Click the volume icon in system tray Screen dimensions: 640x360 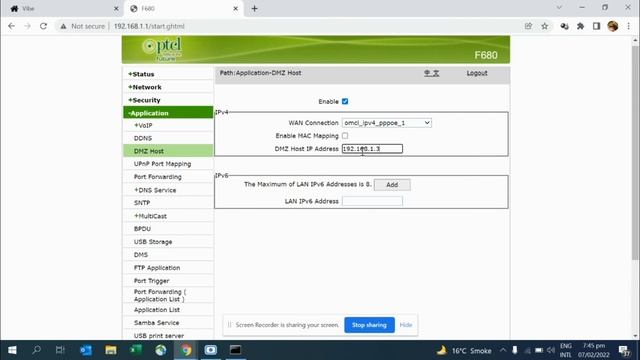pyautogui.click(x=551, y=350)
